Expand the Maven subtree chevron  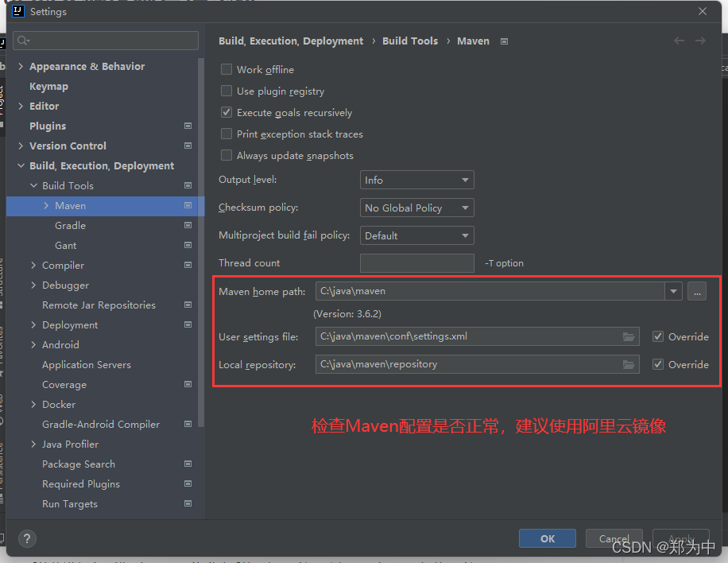(46, 205)
